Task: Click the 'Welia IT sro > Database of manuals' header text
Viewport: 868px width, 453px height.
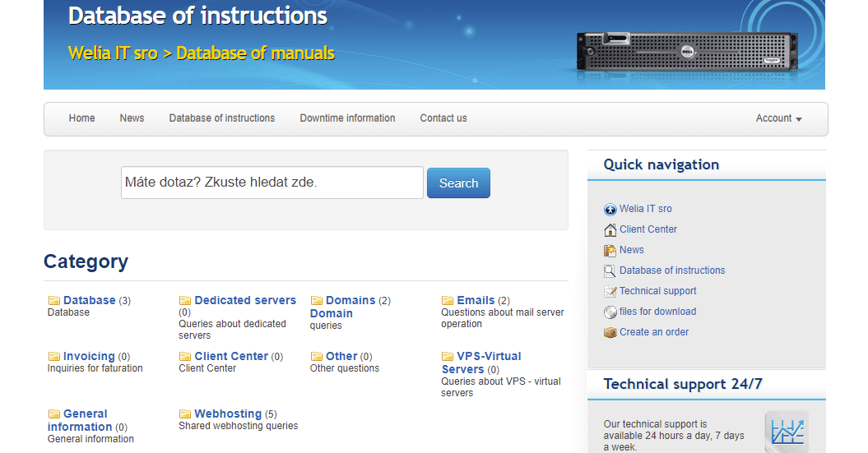Action: pos(202,53)
